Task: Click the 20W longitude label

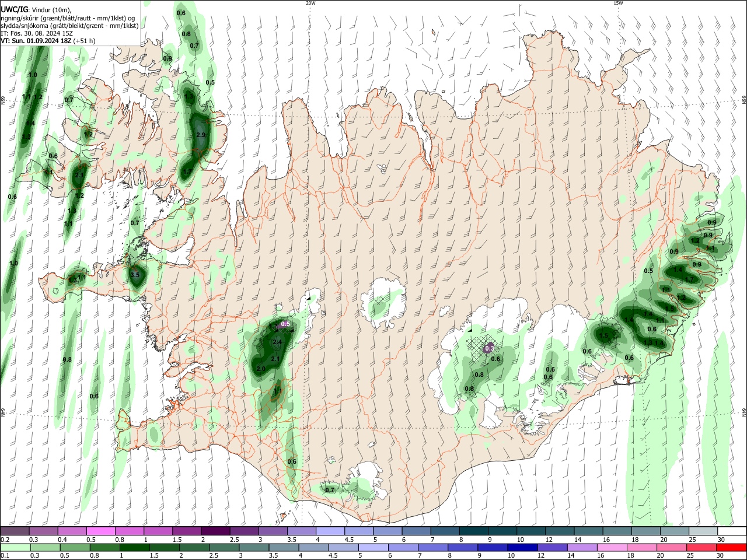Action: [310, 3]
